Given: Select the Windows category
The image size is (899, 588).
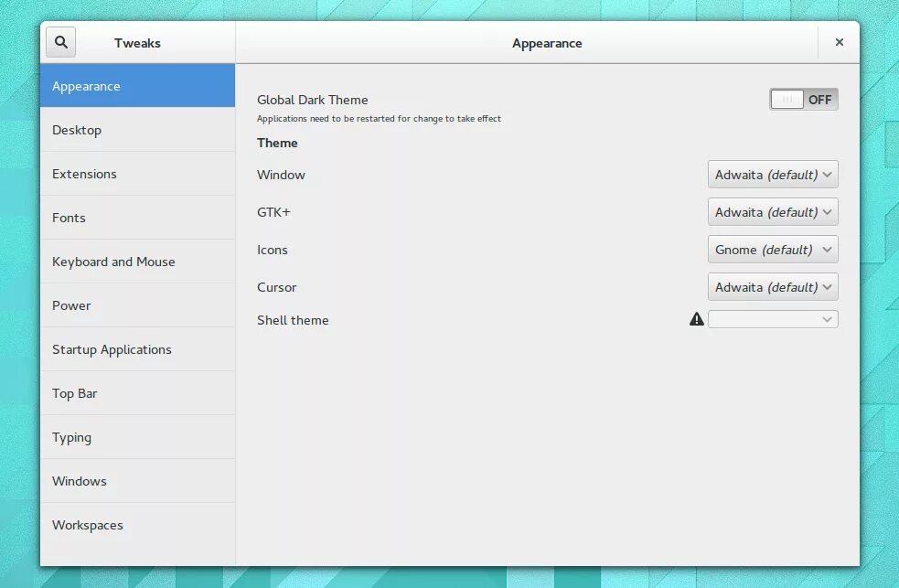Looking at the screenshot, I should [80, 480].
